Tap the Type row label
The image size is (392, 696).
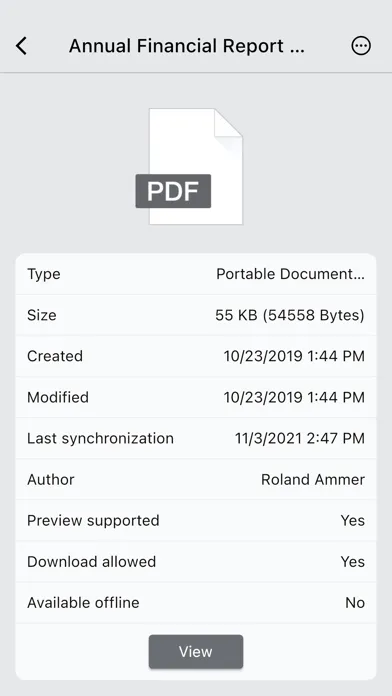(x=44, y=274)
